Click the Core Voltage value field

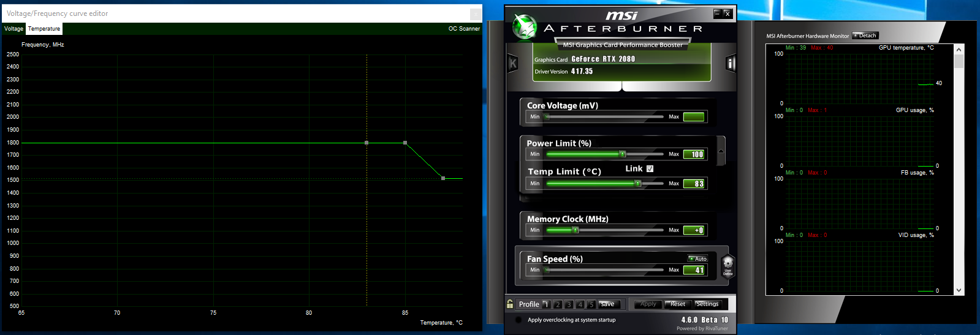pos(694,117)
